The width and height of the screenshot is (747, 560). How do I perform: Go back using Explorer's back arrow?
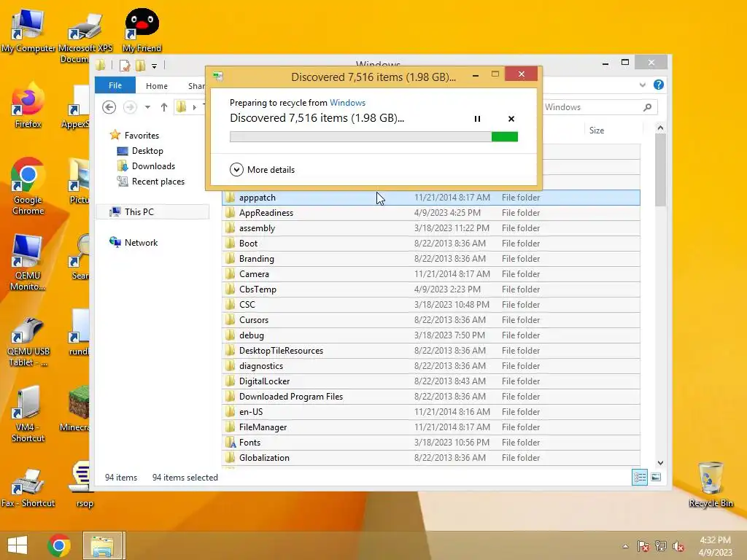[x=109, y=107]
